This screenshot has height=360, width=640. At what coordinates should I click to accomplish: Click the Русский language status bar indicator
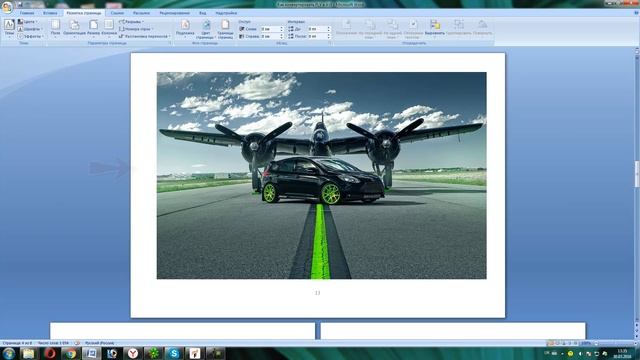click(100, 343)
